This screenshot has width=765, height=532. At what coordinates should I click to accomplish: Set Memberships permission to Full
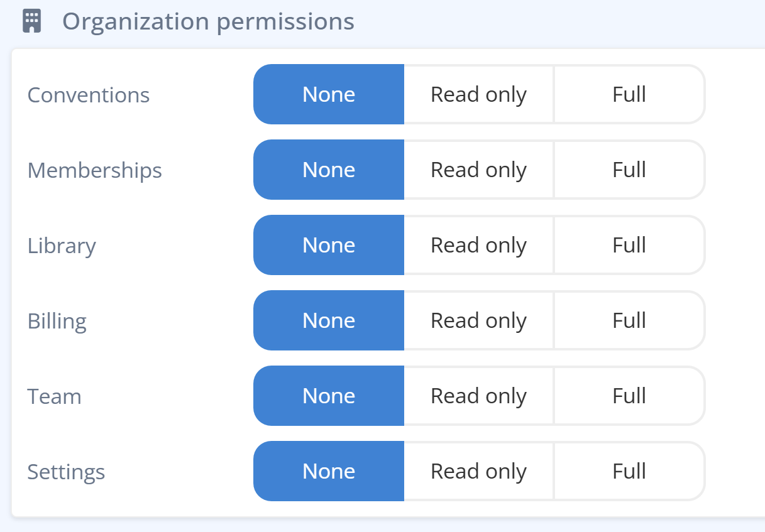point(629,170)
